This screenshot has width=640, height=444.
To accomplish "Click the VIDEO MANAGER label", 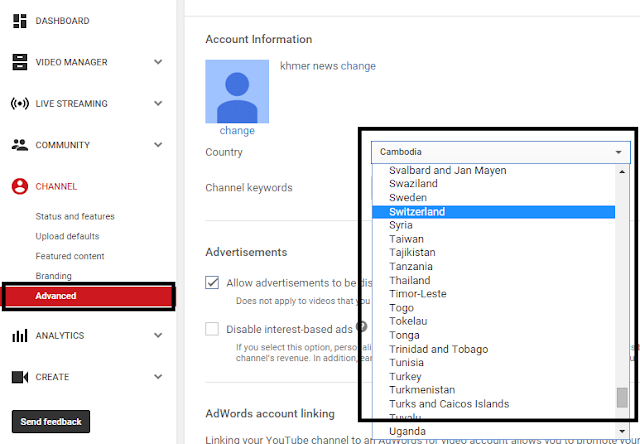I will (x=71, y=62).
